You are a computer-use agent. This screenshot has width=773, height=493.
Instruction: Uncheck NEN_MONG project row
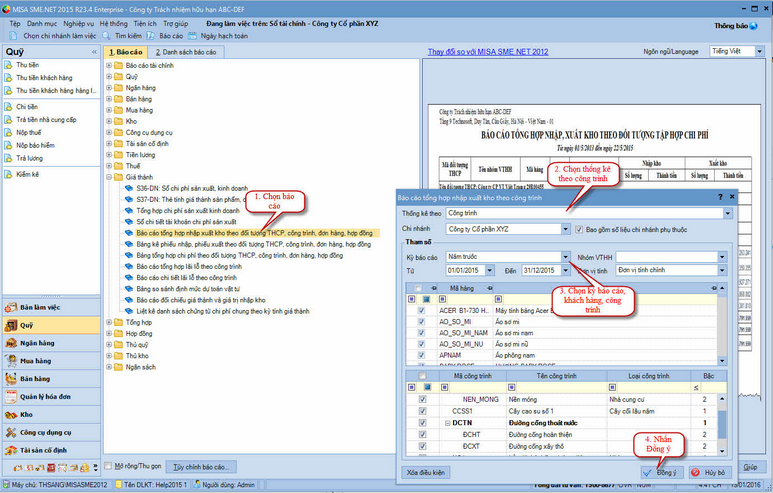[x=422, y=399]
